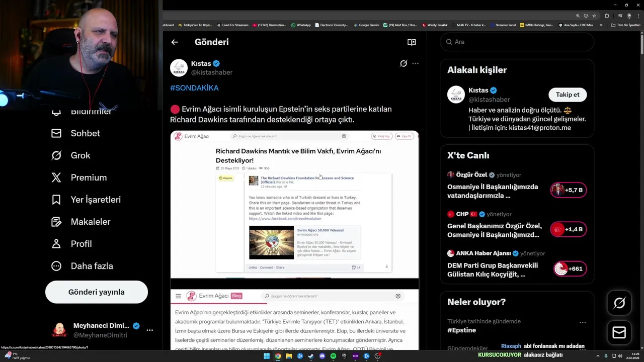Open reader view icon beside Gönderi header
The image size is (644, 362).
[412, 42]
